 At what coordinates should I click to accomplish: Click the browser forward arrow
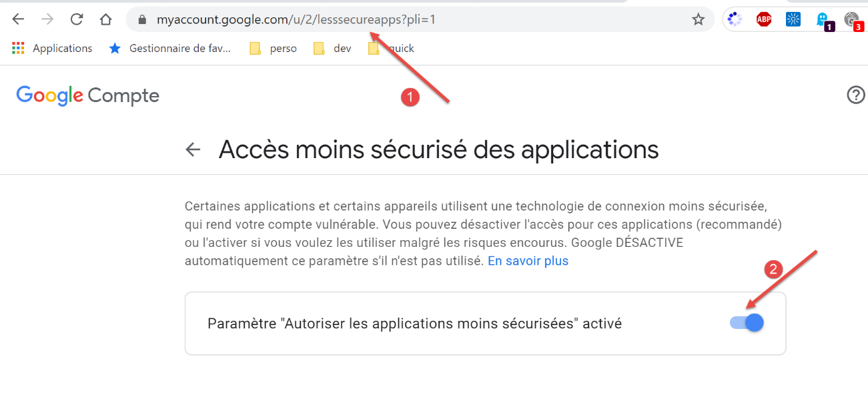(x=47, y=19)
